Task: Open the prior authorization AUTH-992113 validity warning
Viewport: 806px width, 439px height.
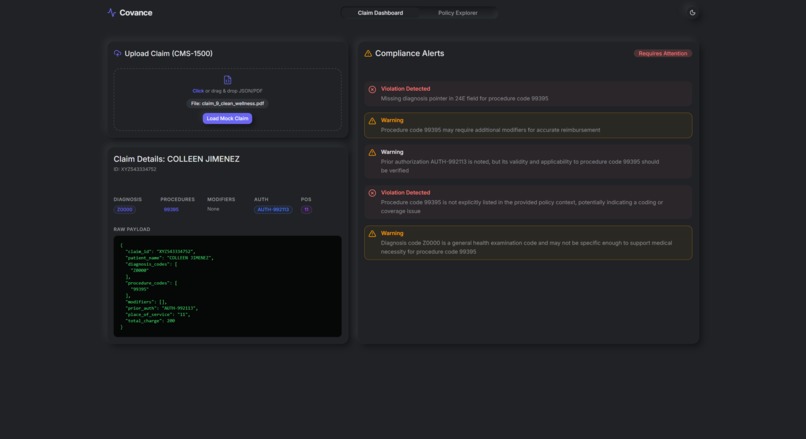Action: click(x=528, y=161)
